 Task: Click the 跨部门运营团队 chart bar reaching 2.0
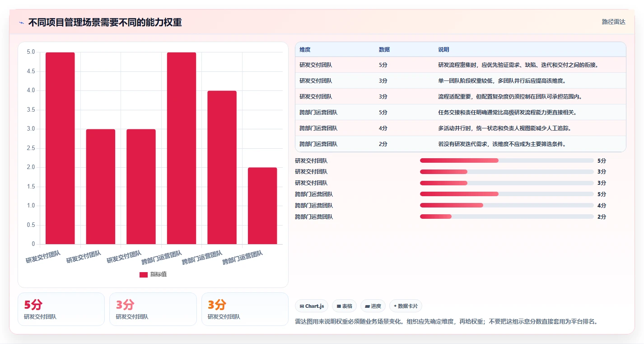[262, 206]
